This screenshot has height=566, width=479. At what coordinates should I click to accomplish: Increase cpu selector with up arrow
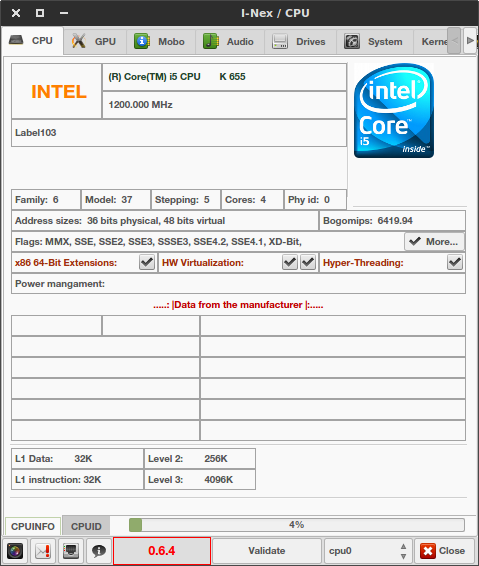(404, 547)
